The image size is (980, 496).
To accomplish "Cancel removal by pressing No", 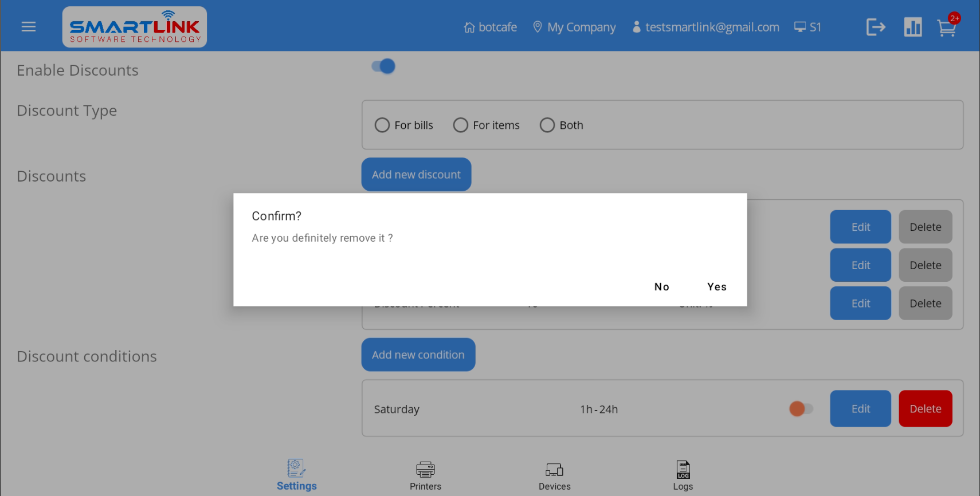I will click(x=661, y=287).
